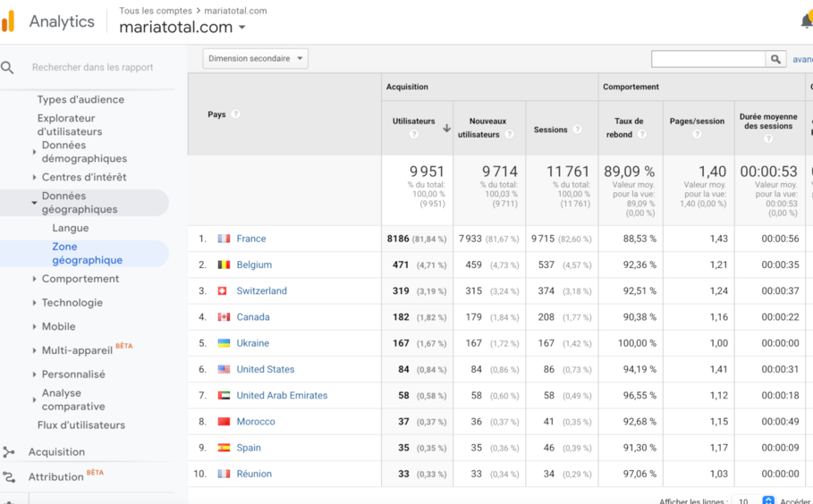Screen dimensions: 813x504
Task: Open Flux d'utilisateurs report
Action: (81, 425)
